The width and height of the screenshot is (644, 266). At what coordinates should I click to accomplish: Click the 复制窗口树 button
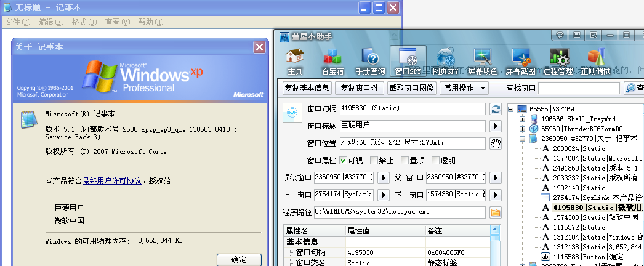[x=360, y=88]
